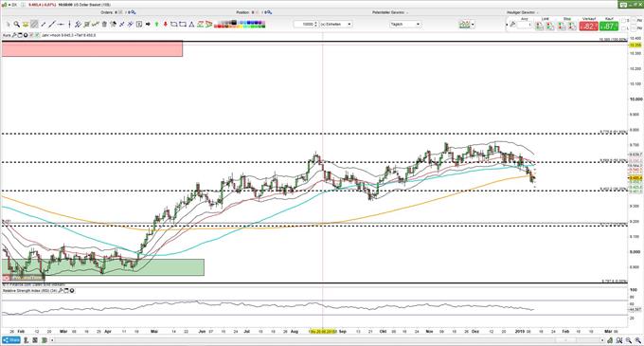This screenshot has width=644, height=346.
Task: Click the quantity 10000 input field
Action: [x=304, y=25]
